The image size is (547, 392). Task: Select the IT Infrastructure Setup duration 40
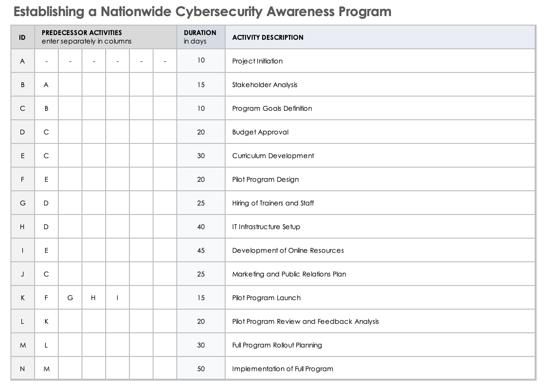pos(201,227)
